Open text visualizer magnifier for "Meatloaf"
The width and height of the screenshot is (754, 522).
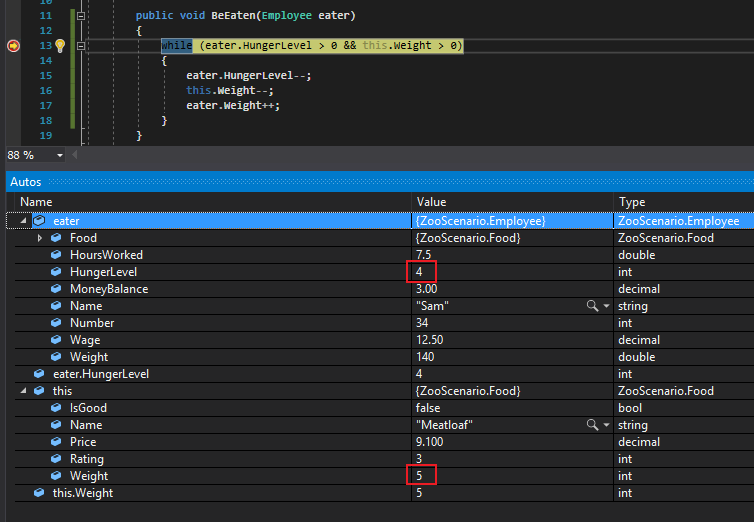tap(592, 425)
